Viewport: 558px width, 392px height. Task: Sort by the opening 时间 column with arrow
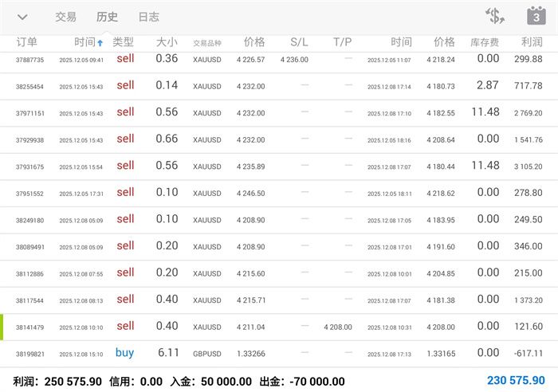click(x=88, y=42)
